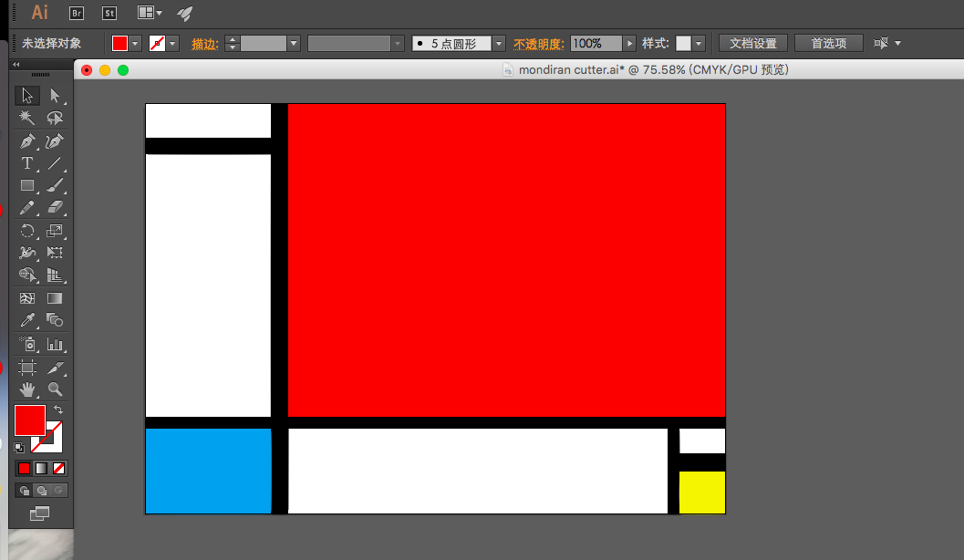Select the Artboard tool
964x560 pixels.
[27, 368]
